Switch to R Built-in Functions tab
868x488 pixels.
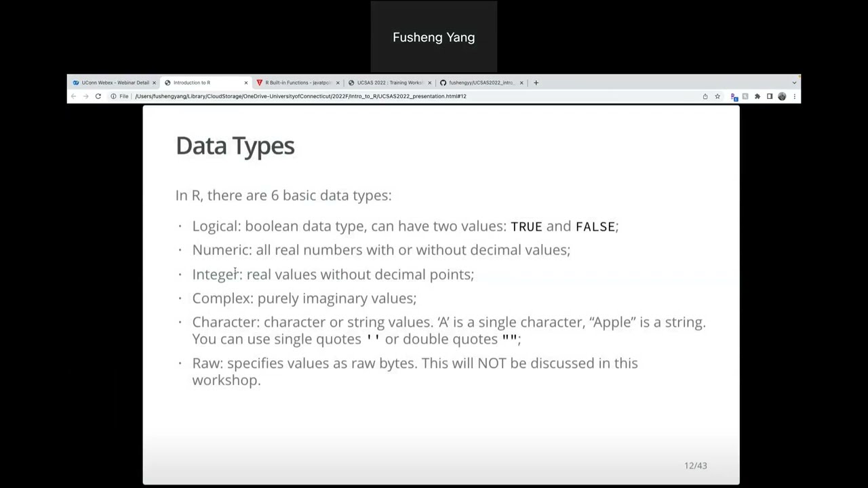point(294,83)
